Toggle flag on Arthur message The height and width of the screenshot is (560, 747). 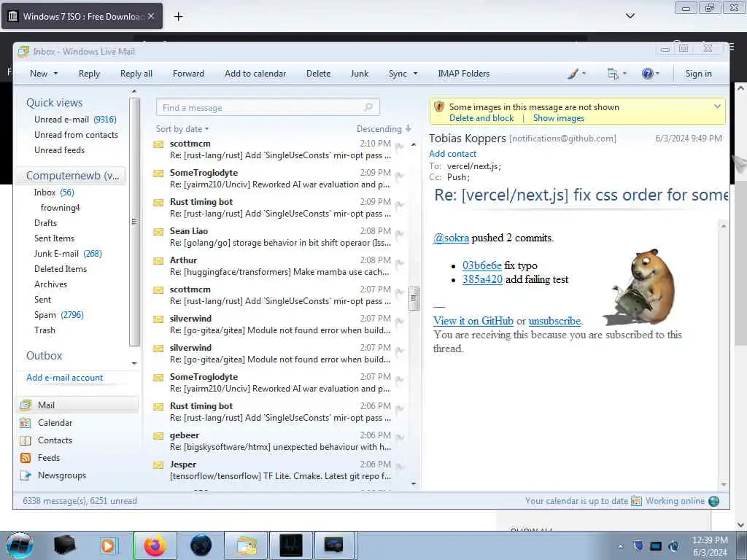(x=399, y=263)
